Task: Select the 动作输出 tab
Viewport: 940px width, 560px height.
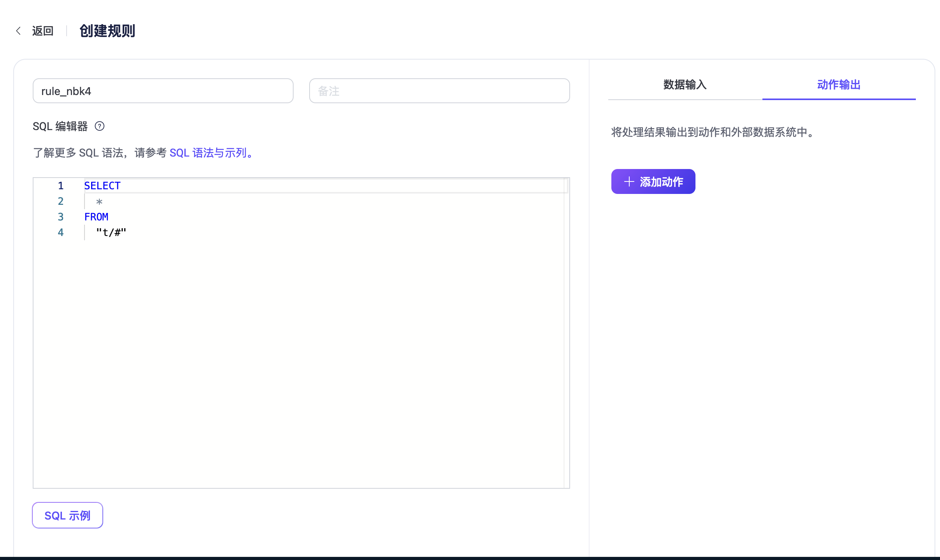Action: coord(839,85)
